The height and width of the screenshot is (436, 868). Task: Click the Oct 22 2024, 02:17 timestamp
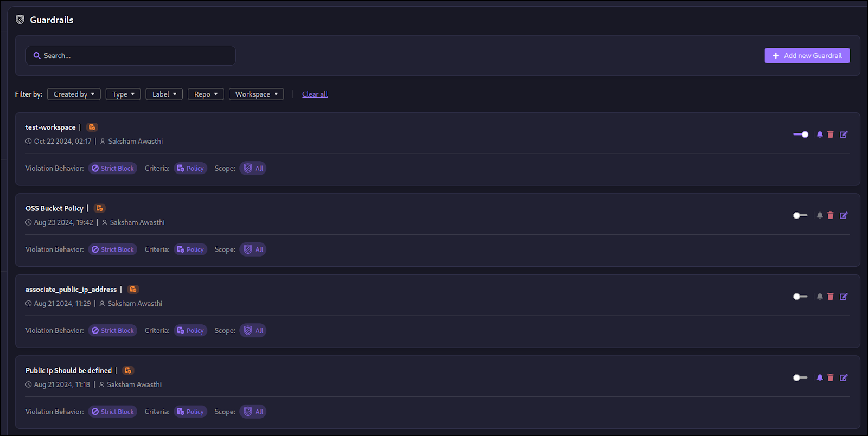[x=62, y=141]
